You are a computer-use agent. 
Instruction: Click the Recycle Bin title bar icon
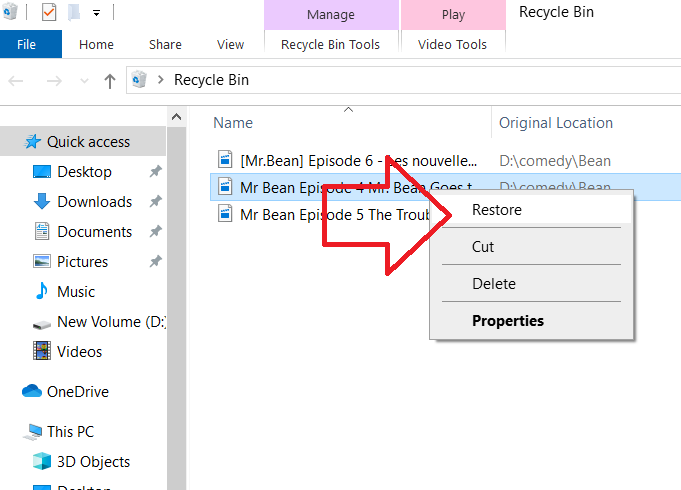(x=10, y=12)
